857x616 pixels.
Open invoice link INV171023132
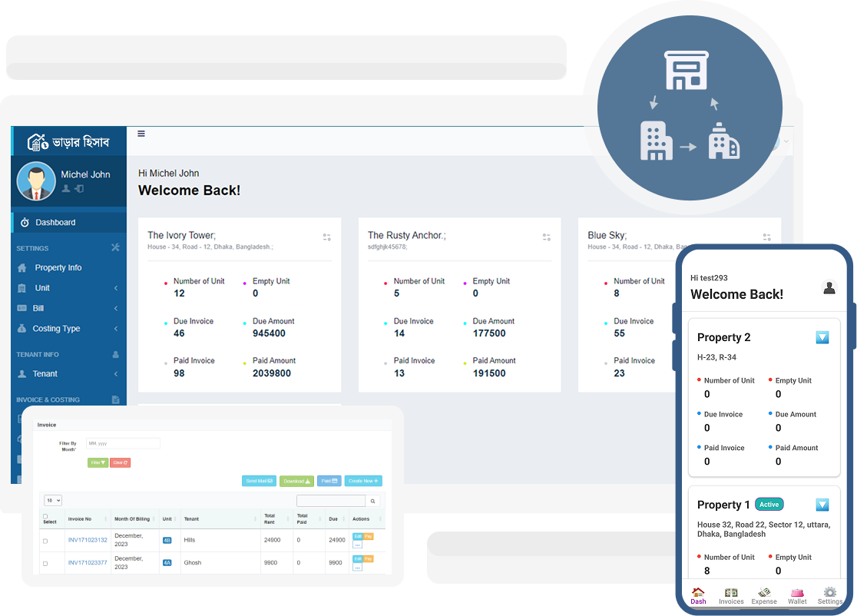tap(88, 540)
